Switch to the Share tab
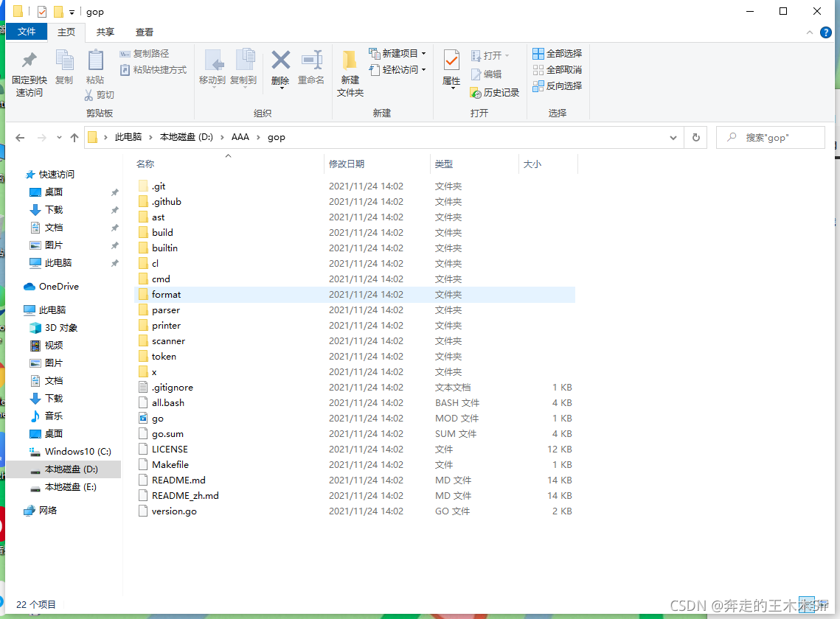The image size is (840, 619). click(x=105, y=32)
